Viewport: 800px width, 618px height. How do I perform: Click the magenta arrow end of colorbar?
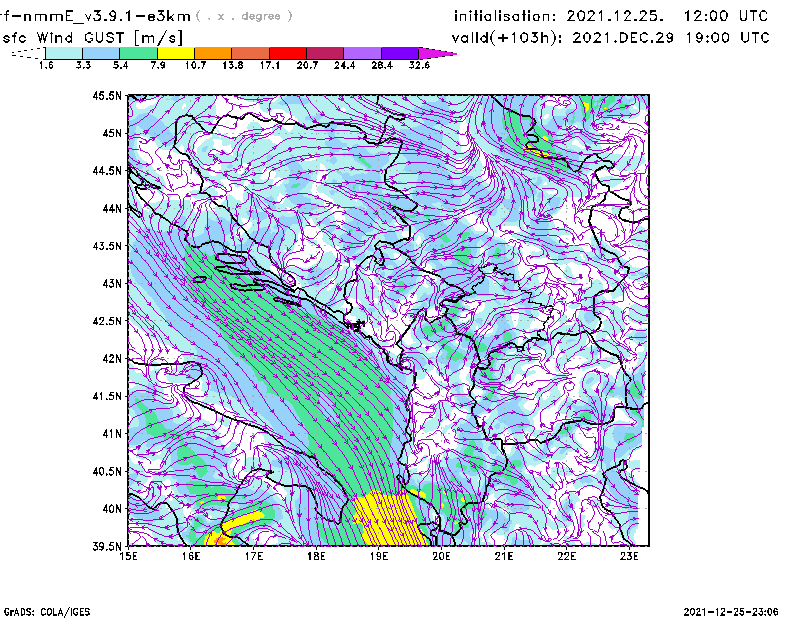pos(437,53)
